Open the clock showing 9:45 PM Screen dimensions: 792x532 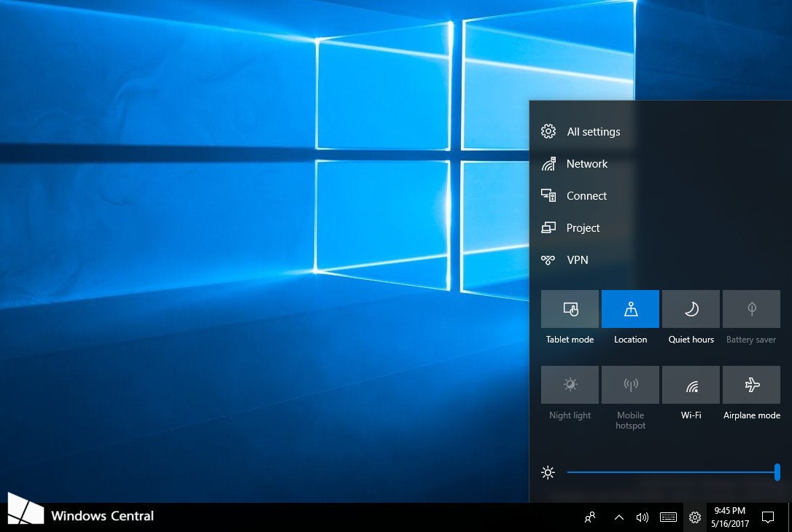pyautogui.click(x=729, y=517)
